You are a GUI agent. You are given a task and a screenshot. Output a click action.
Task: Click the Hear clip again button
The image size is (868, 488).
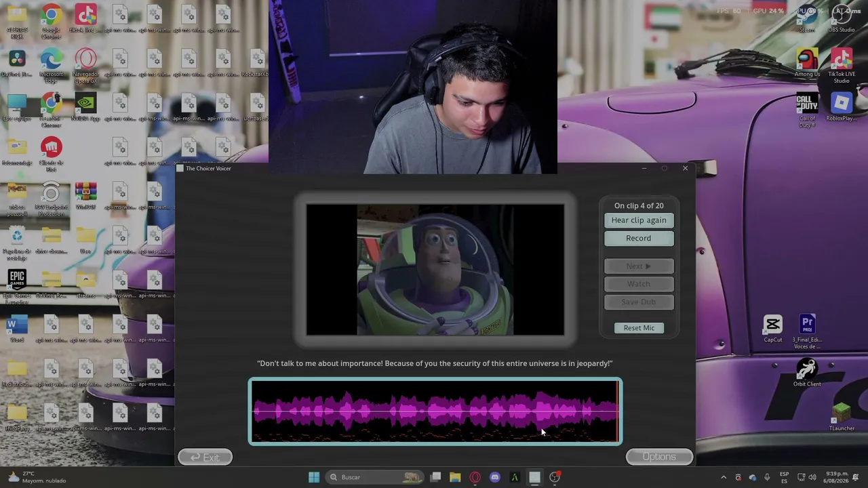639,220
